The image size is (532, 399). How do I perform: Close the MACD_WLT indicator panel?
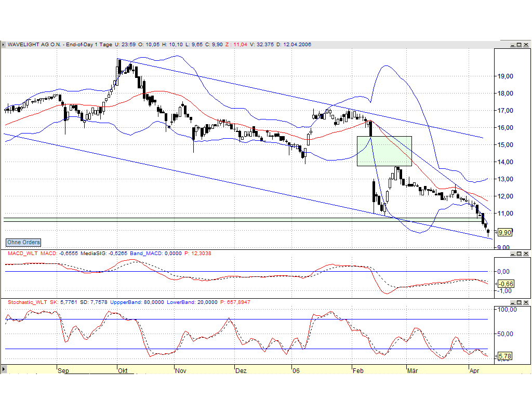pyautogui.click(x=526, y=254)
